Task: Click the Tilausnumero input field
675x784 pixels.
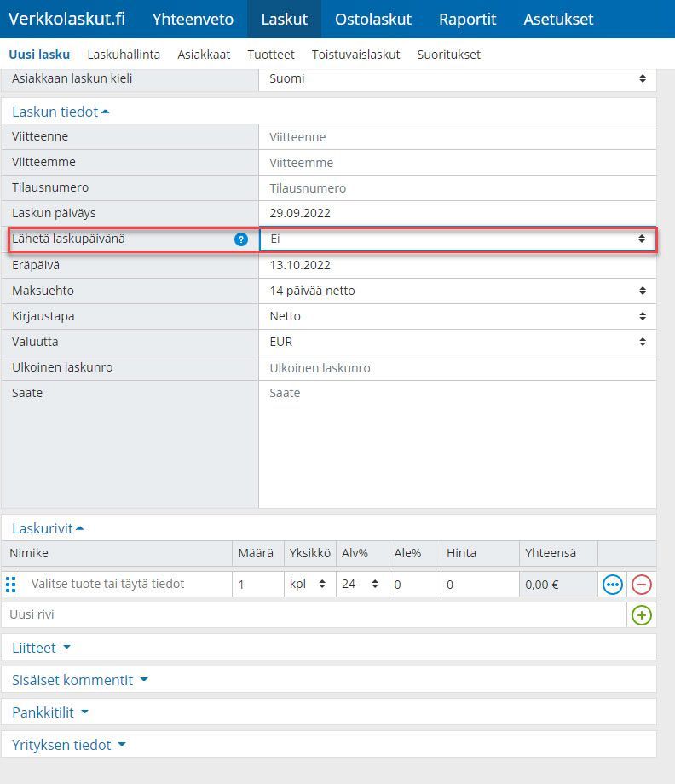Action: 457,188
